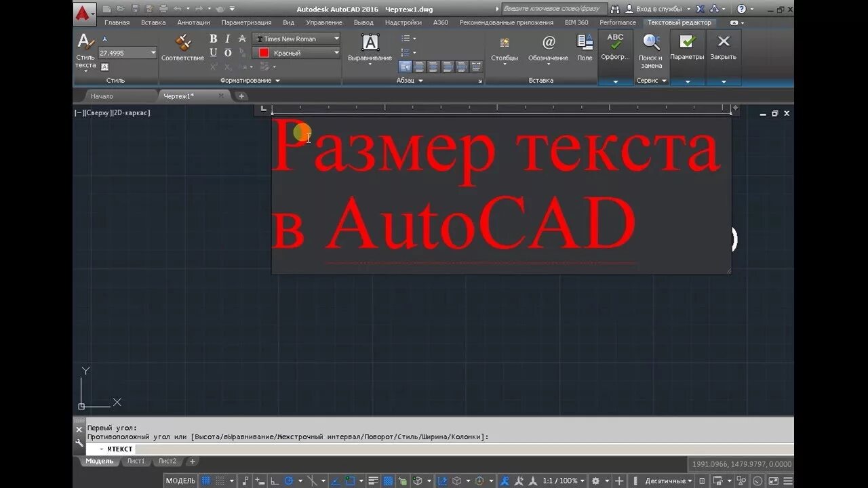The height and width of the screenshot is (488, 868).
Task: Toggle Underline formatting
Action: 214,53
